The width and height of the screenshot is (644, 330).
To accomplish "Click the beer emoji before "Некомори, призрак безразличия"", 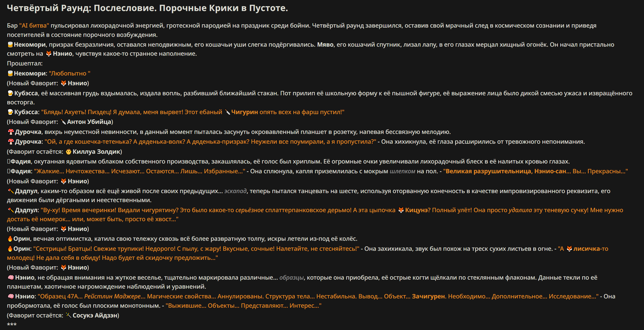I will pos(10,45).
